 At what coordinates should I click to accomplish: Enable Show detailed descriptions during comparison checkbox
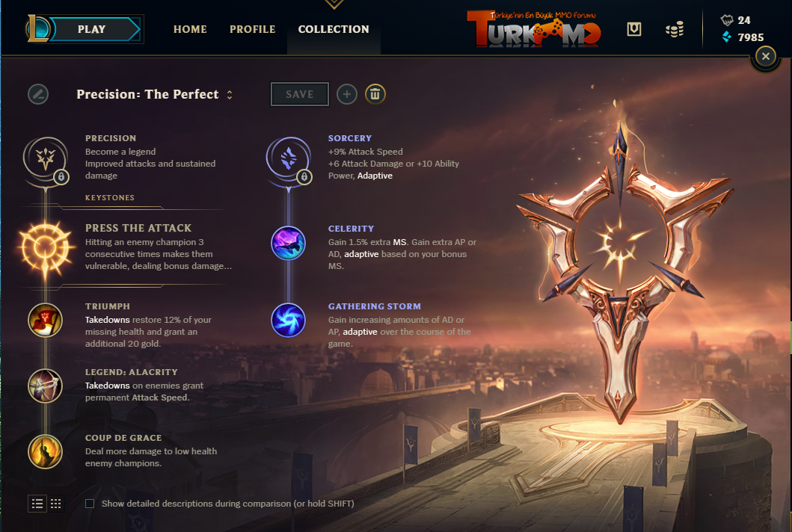tap(90, 504)
